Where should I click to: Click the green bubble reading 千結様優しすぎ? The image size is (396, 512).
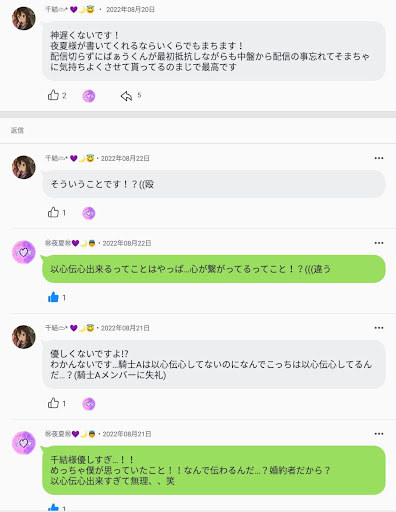tap(214, 470)
